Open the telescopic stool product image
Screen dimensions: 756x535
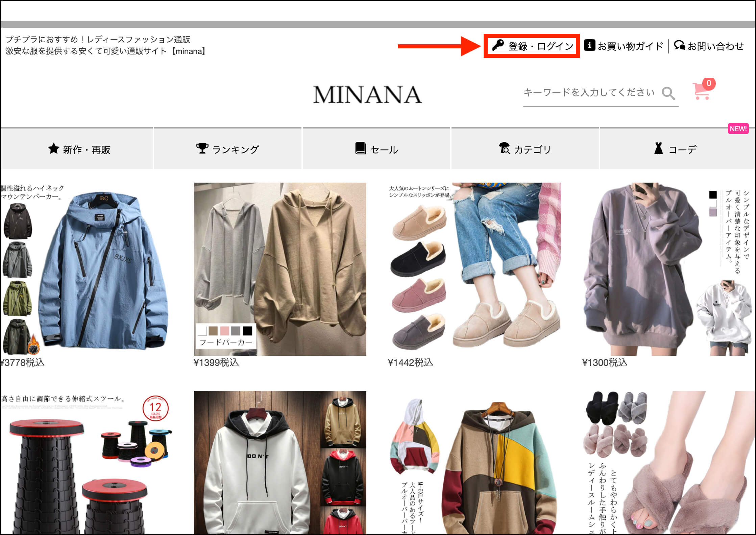[86, 463]
